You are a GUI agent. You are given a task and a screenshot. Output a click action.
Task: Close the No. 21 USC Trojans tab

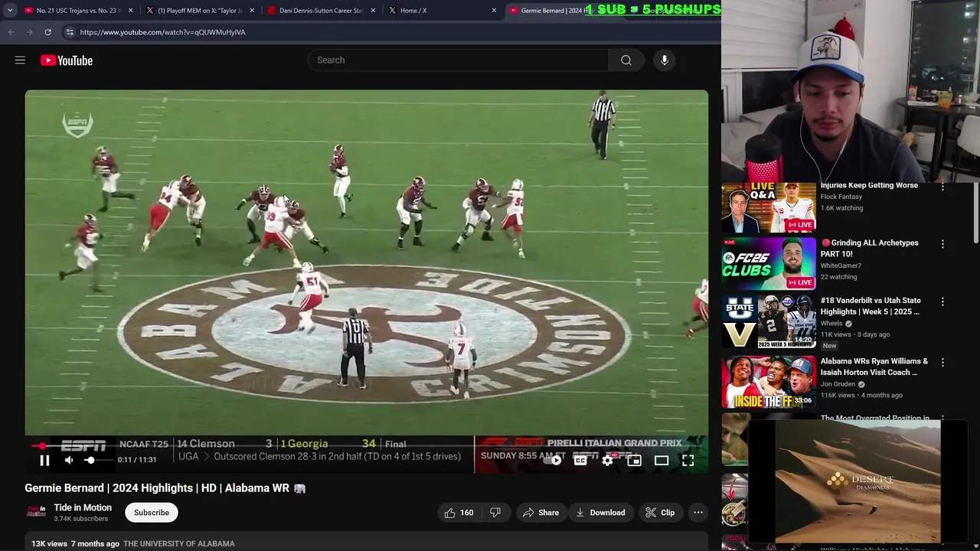(x=131, y=11)
